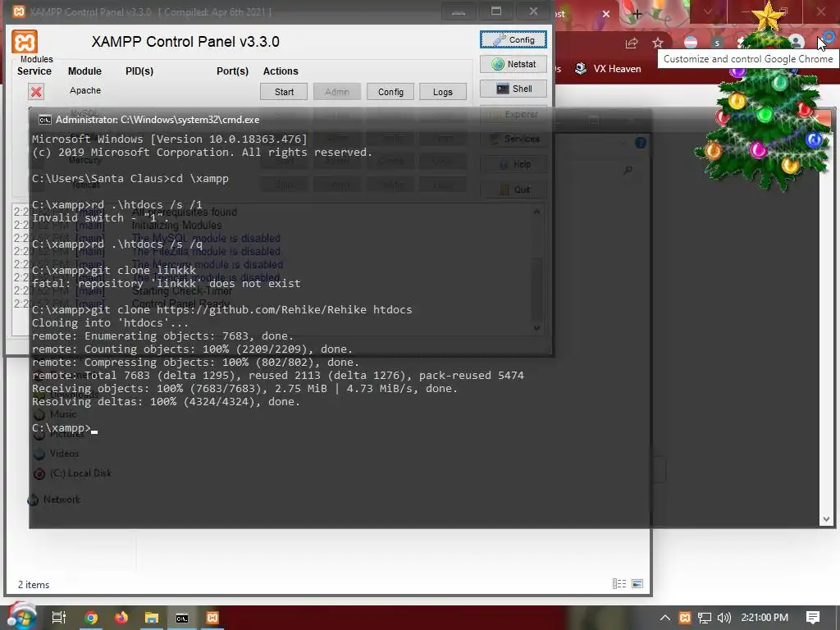This screenshot has height=630, width=840.
Task: Close the current Chrome tab
Action: (x=606, y=14)
